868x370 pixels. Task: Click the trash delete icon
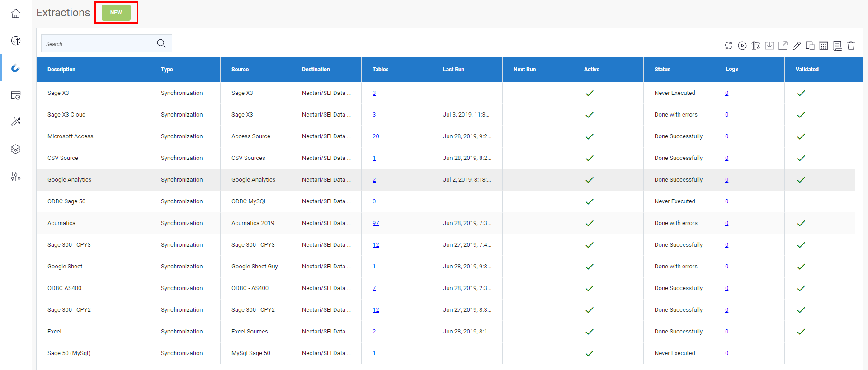click(851, 46)
